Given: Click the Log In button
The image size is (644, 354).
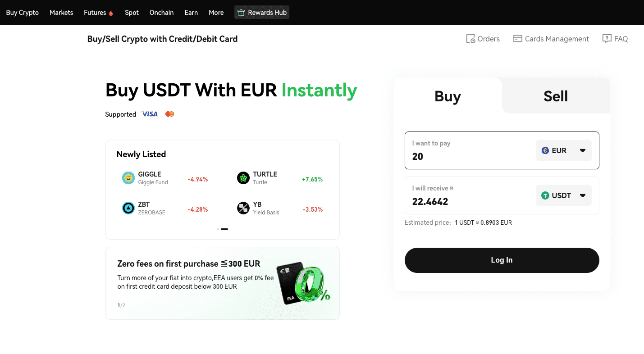Looking at the screenshot, I should (x=502, y=260).
